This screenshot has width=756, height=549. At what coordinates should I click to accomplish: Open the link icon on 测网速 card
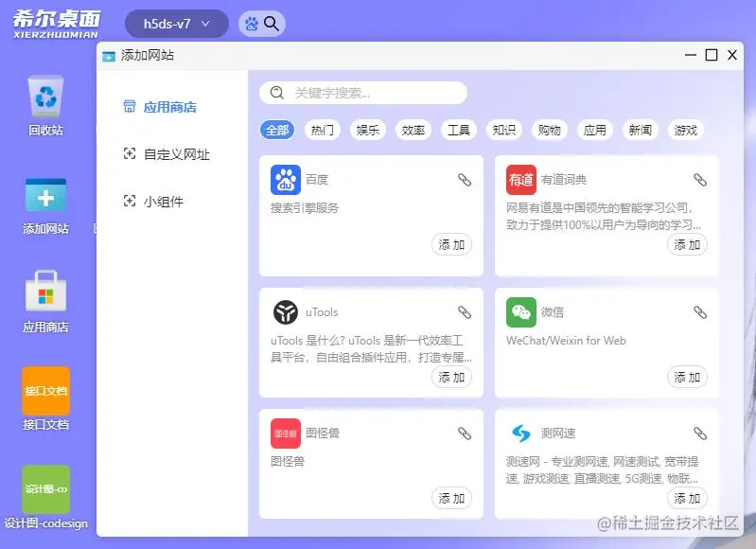[700, 434]
